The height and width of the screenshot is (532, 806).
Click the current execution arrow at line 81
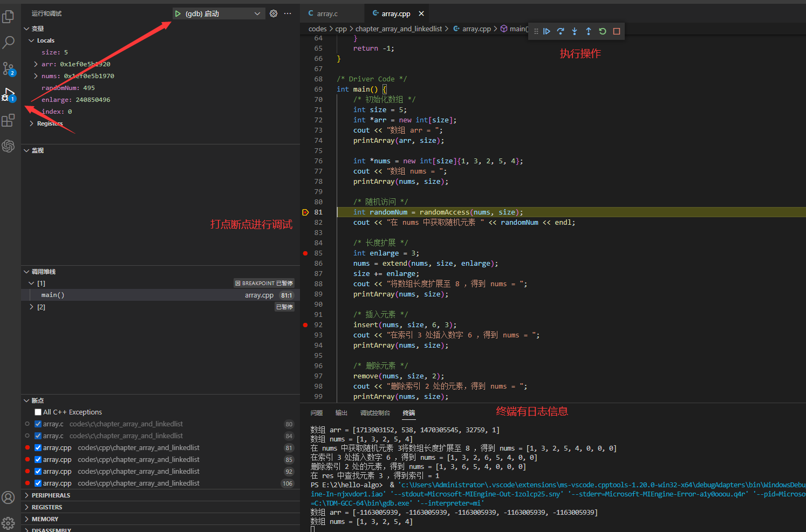coord(305,212)
